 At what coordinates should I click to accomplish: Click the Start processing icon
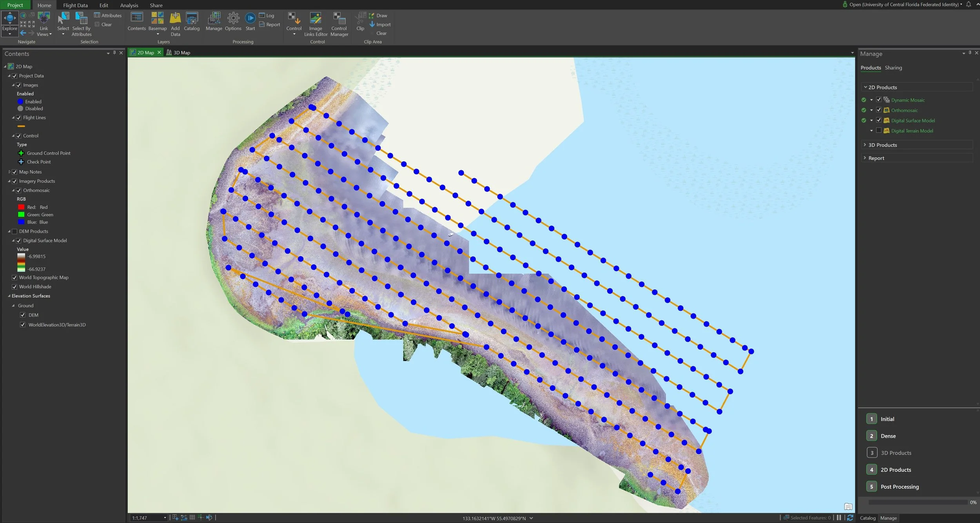(250, 18)
